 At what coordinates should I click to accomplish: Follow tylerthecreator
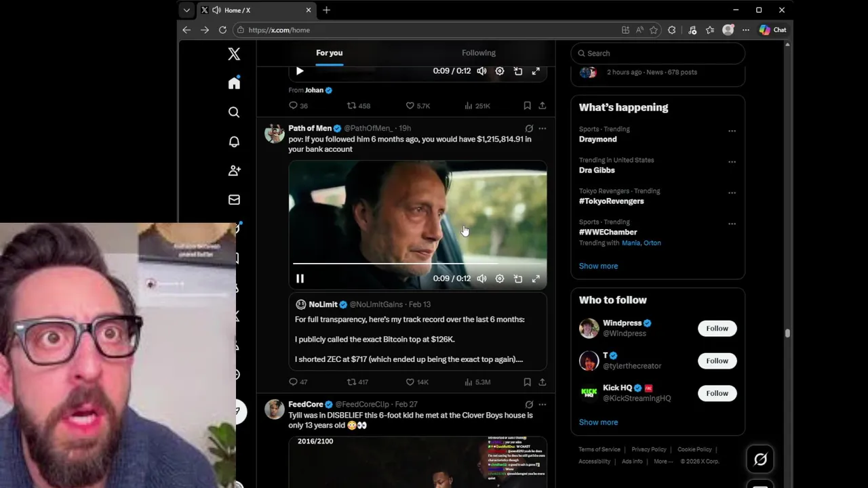717,361
